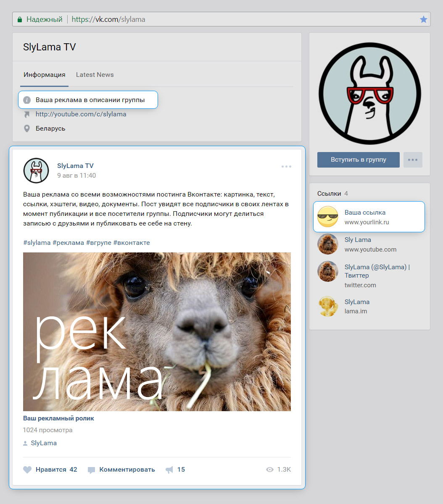Play the Ваш рекламный ролик video thumbnail
This screenshot has width=443, height=504.
point(157,332)
